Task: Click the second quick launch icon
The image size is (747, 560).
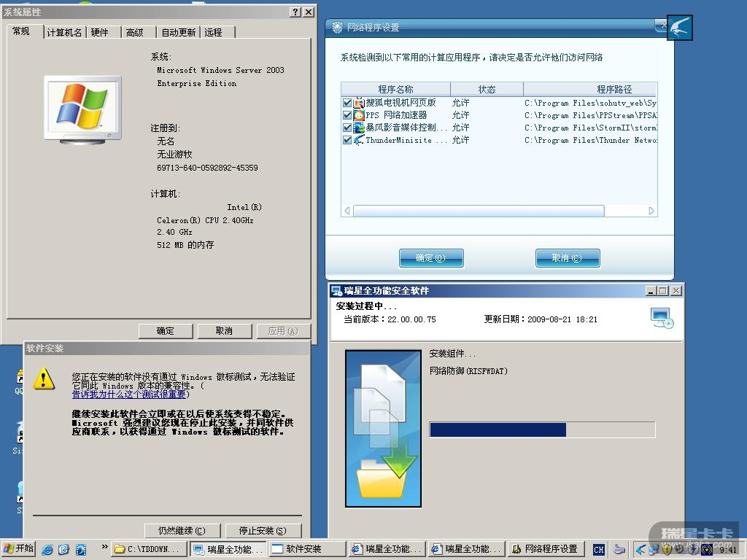Action: [64, 549]
